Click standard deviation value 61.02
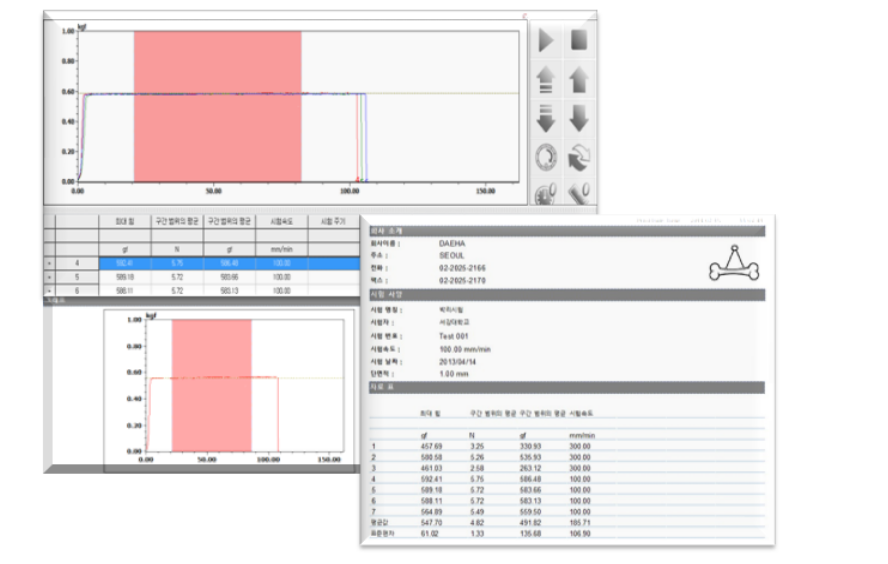Image resolution: width=888 pixels, height=564 pixels. (x=429, y=534)
